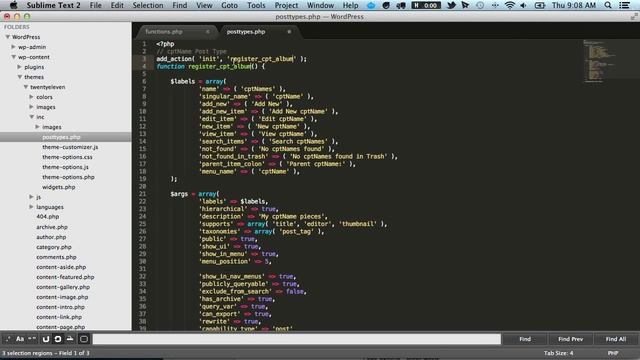Expand the plugins folder
Viewport: 640px width, 360px height.
coord(20,67)
